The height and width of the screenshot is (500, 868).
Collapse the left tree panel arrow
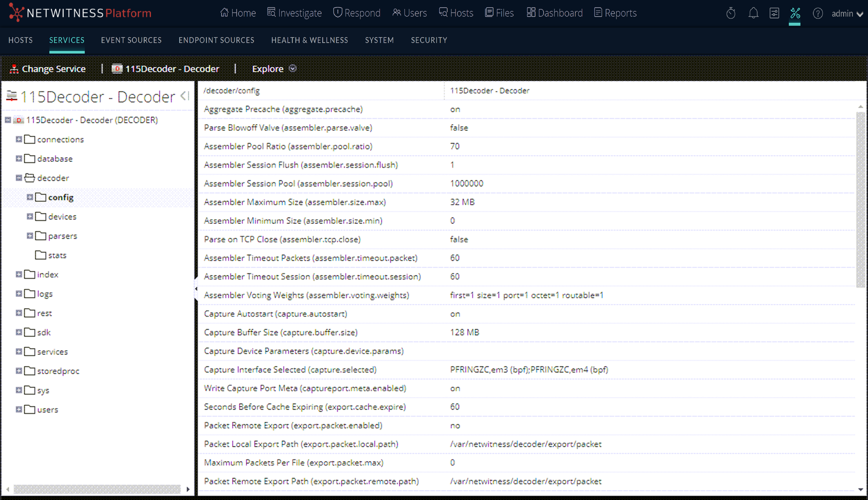coord(185,96)
